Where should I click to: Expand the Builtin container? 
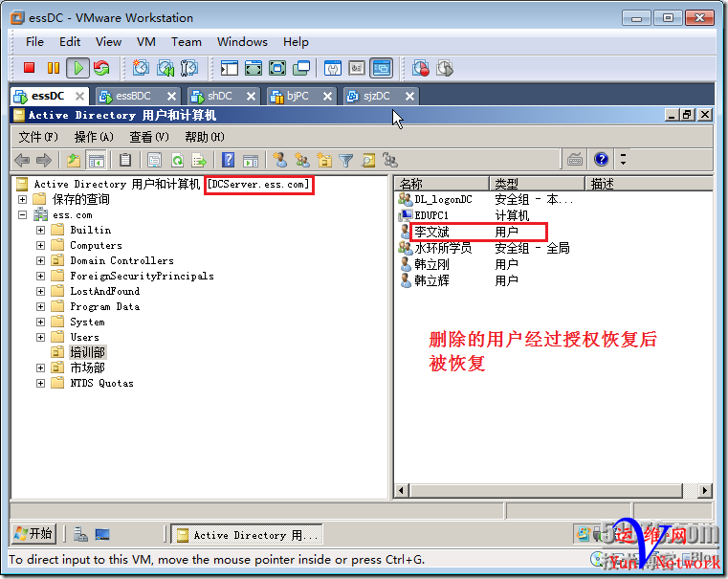tap(41, 231)
